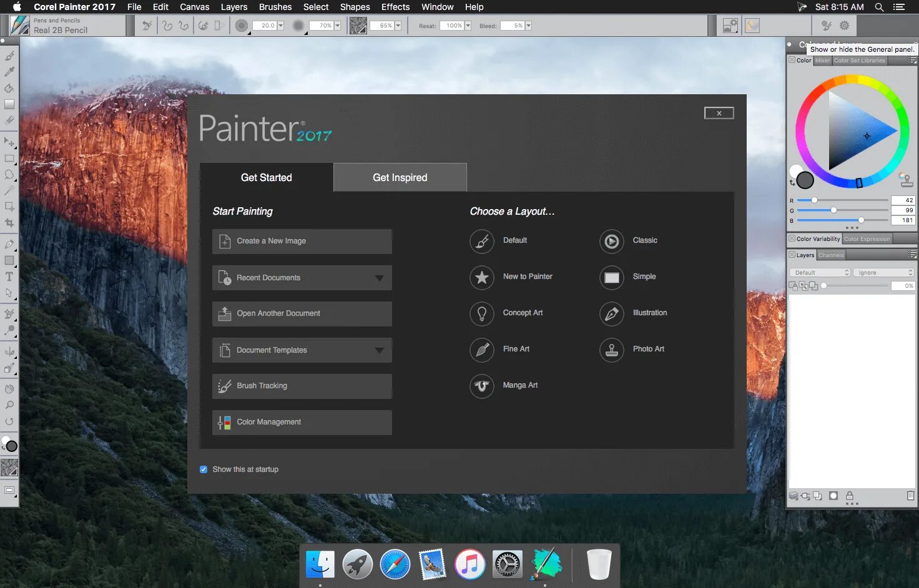Viewport: 919px width, 588px height.
Task: Click Create a New Image button
Action: 302,241
